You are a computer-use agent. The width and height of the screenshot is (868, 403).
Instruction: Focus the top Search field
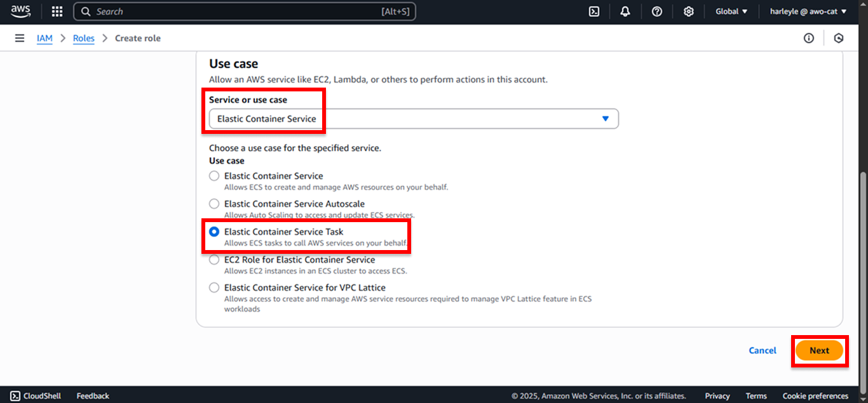(245, 11)
